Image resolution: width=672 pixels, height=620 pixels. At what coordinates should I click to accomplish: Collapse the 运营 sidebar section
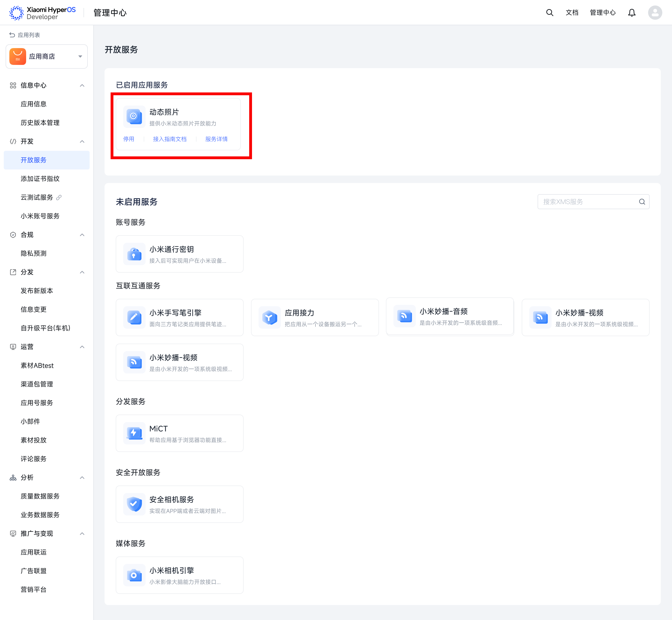82,347
